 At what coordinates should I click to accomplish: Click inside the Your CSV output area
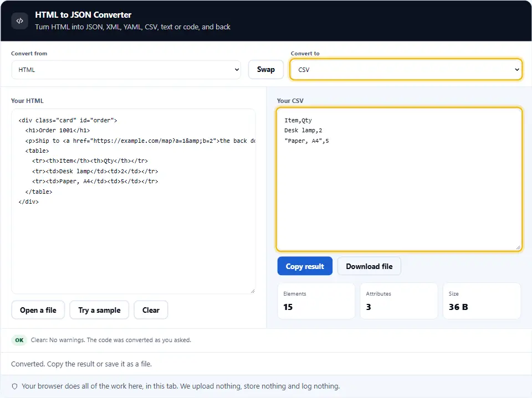399,179
